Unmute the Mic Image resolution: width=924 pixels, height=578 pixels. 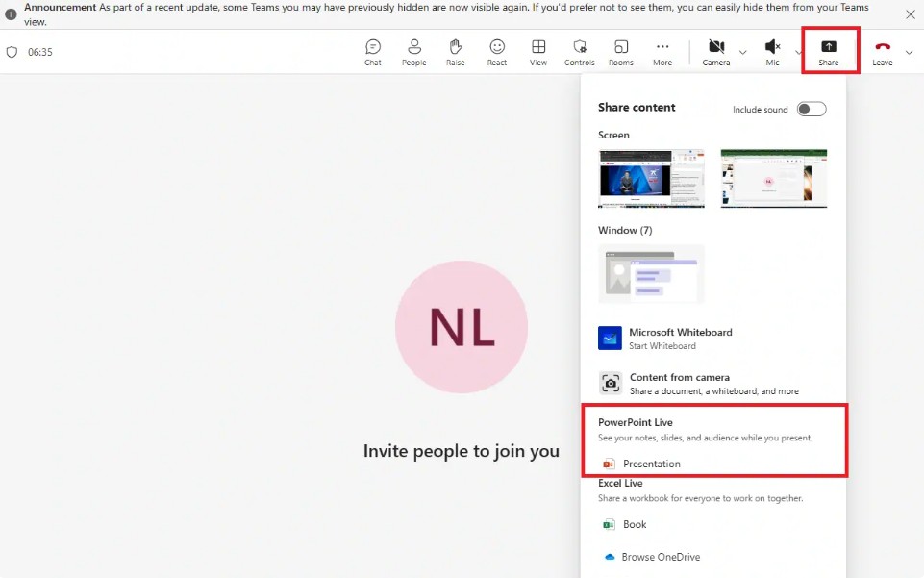[x=772, y=52]
